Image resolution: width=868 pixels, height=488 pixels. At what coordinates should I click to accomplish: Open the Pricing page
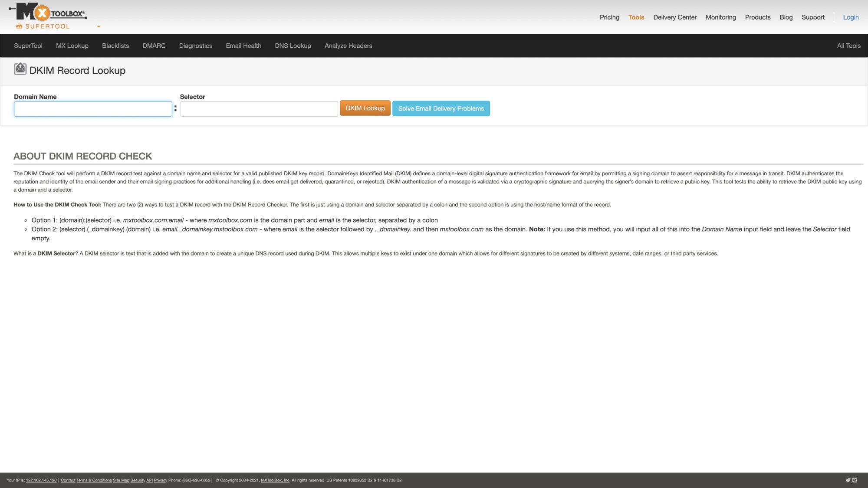pos(609,17)
